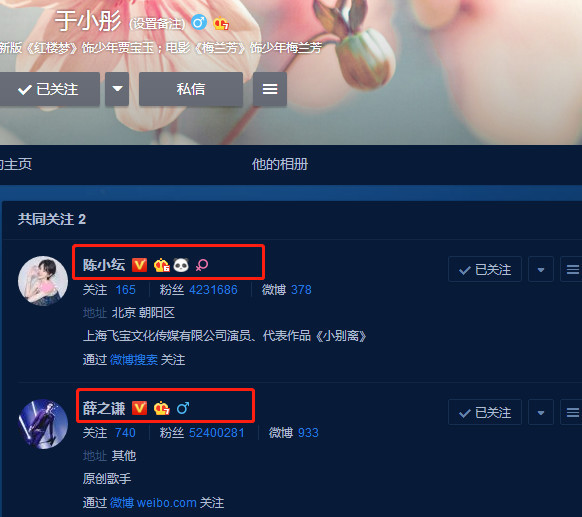
Task: Open the dropdown arrow next to top 已关注
Action: click(117, 89)
